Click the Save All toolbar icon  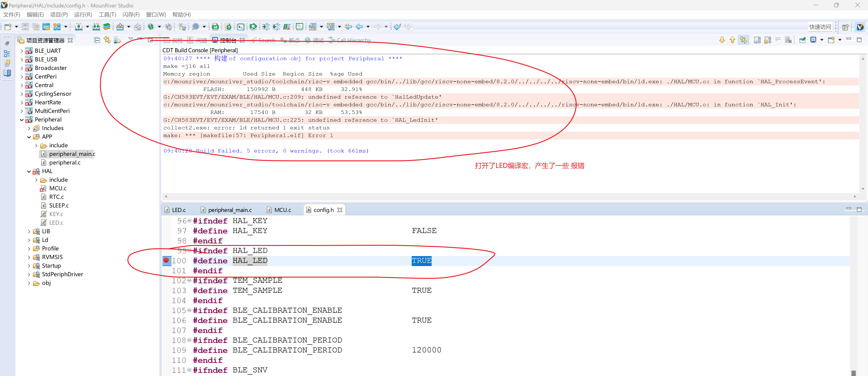tap(35, 27)
